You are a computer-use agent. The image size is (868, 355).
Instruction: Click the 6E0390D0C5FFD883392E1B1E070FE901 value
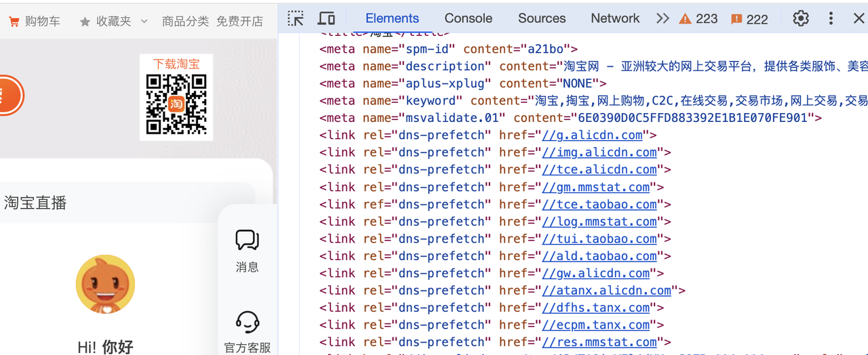tap(693, 118)
